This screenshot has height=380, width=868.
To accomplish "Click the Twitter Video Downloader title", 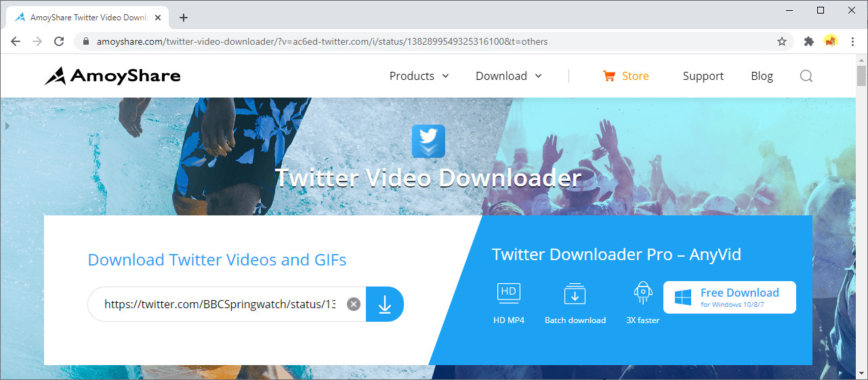I will click(x=428, y=178).
